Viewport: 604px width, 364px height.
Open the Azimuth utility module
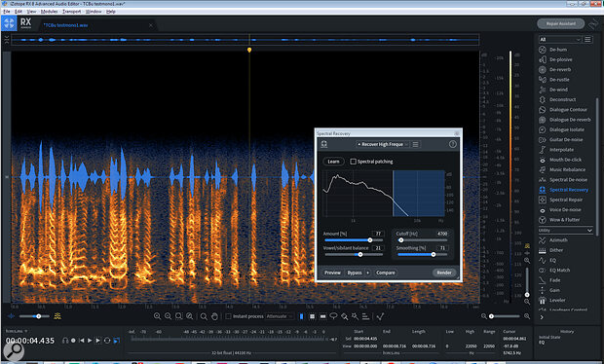pyautogui.click(x=558, y=240)
